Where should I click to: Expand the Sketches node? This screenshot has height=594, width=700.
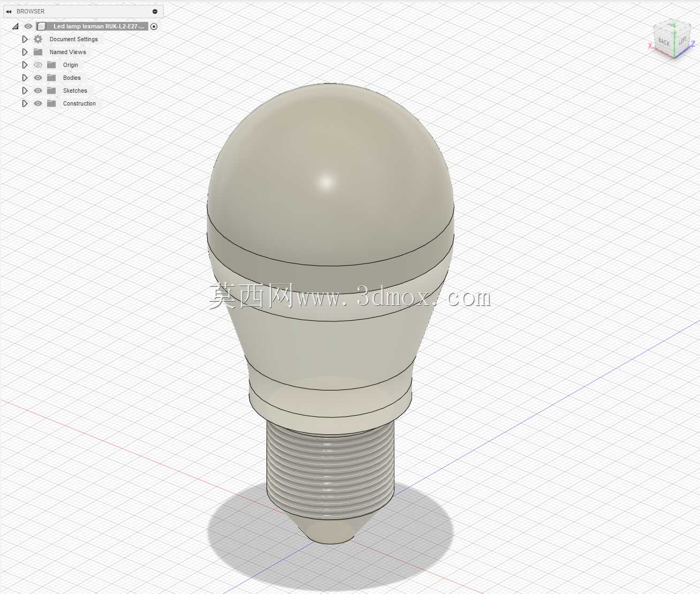(x=25, y=91)
